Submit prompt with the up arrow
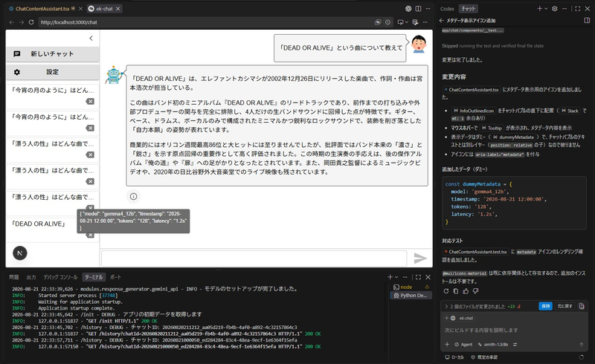This screenshot has height=364, width=595. [x=581, y=344]
